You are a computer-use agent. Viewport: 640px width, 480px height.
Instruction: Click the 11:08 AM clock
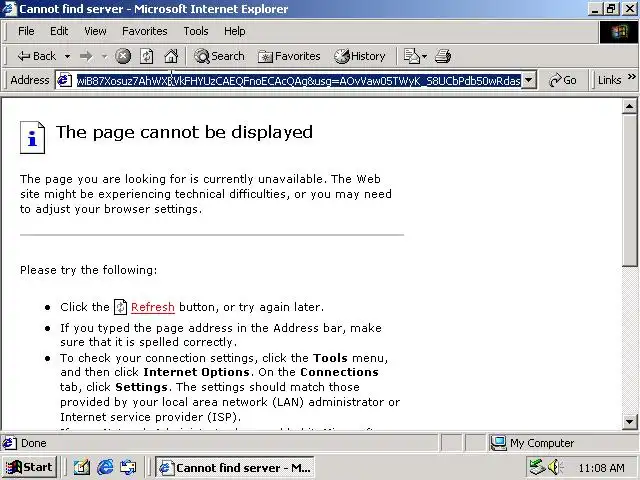pos(602,468)
